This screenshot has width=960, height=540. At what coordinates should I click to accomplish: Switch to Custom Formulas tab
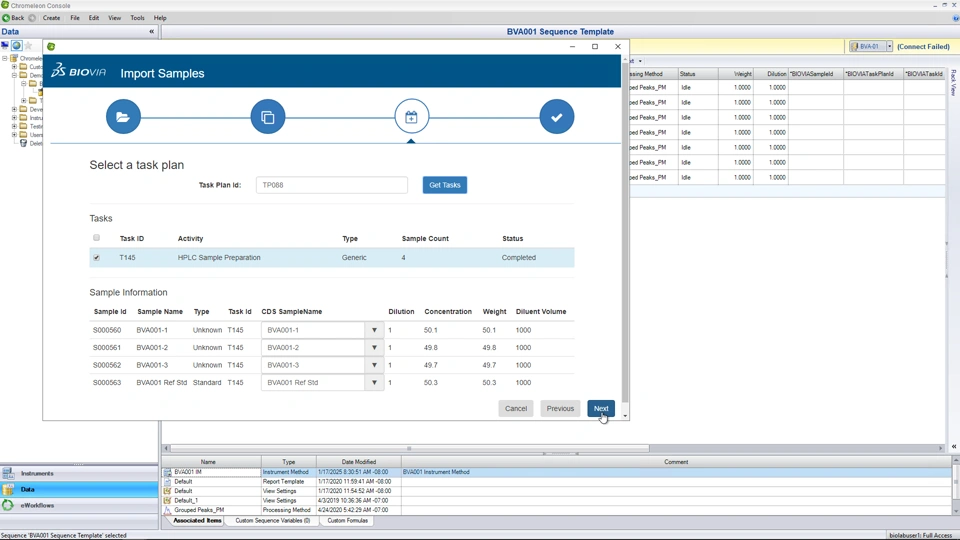(347, 520)
